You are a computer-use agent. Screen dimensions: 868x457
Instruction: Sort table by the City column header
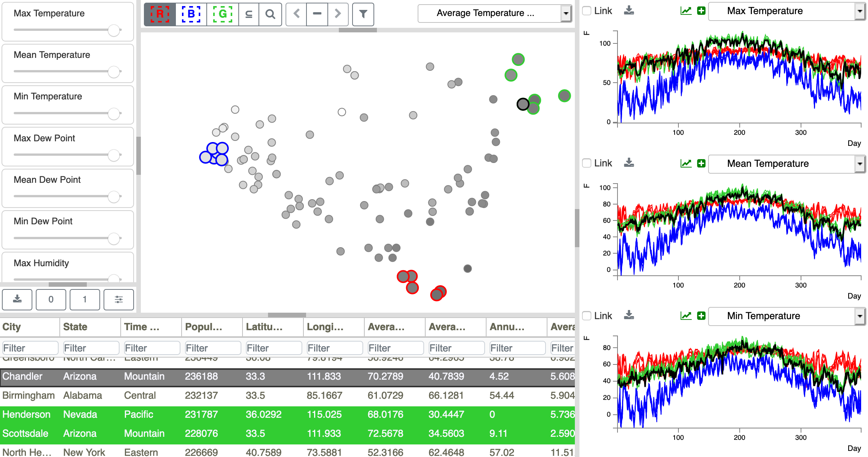30,327
